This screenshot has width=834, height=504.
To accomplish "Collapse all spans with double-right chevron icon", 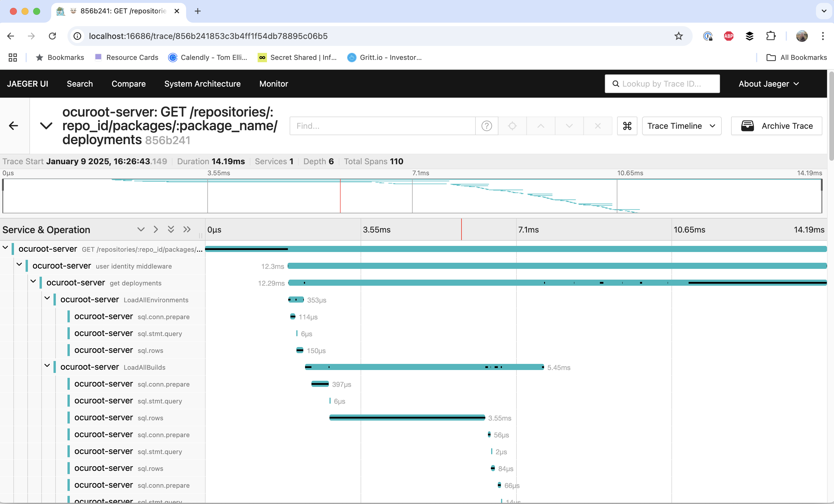I will (186, 229).
